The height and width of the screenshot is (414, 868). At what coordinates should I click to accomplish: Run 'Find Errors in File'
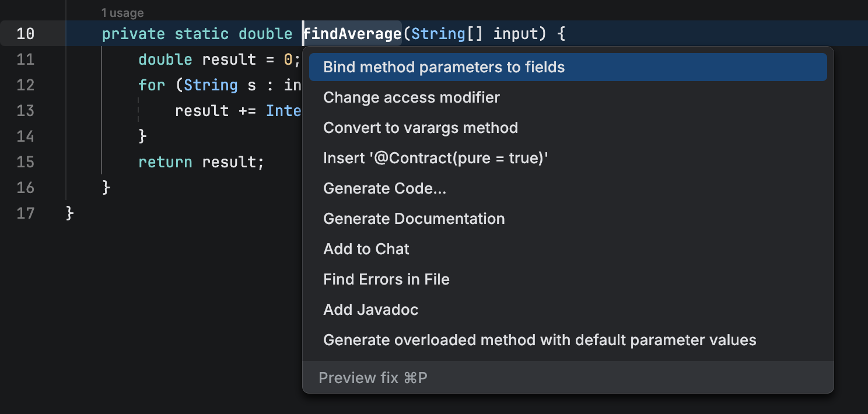pos(386,279)
